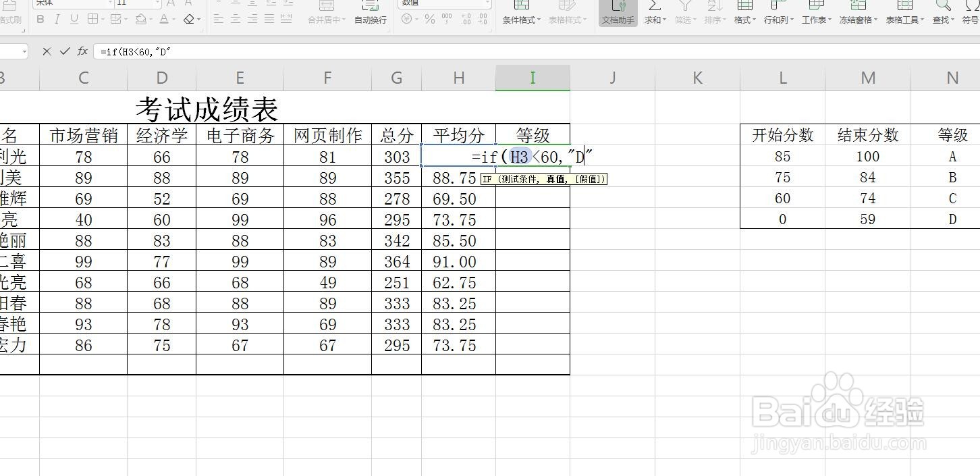The height and width of the screenshot is (476, 980).
Task: Click the Symbol (符号) icon
Action: (971, 6)
